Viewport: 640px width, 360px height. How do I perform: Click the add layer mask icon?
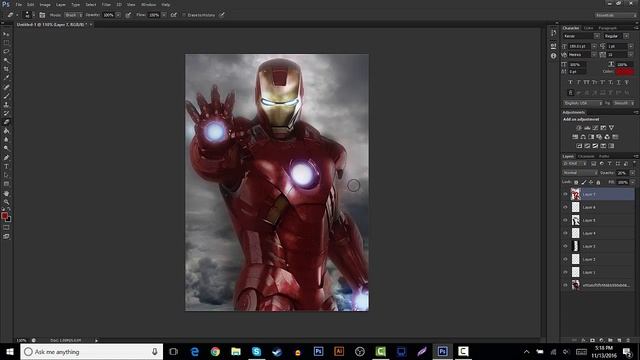[592, 340]
